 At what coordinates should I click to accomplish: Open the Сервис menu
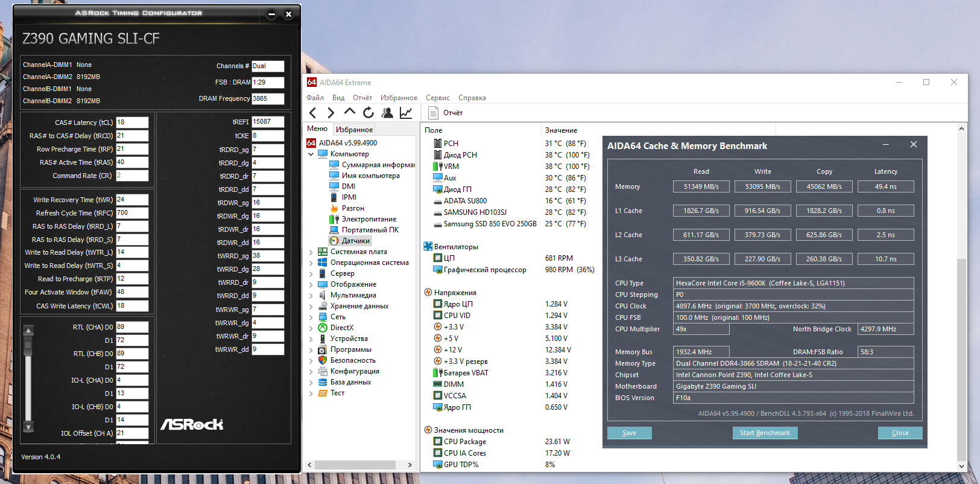438,98
